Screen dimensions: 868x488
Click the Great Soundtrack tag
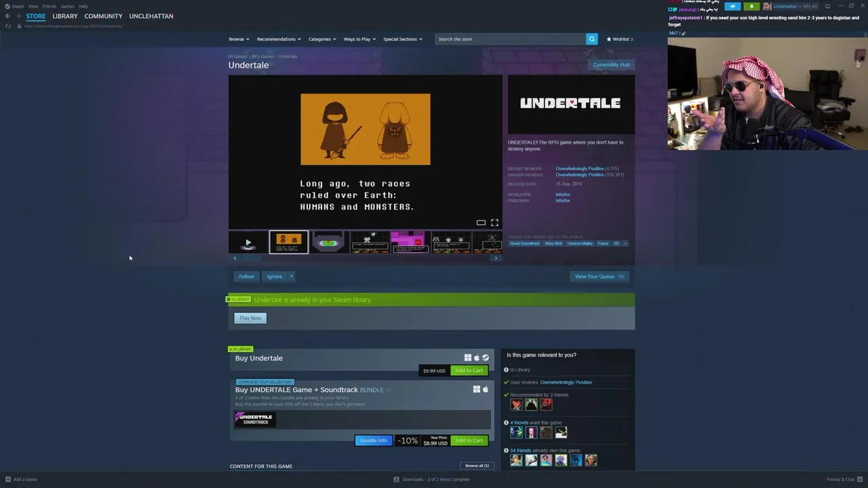(x=525, y=243)
